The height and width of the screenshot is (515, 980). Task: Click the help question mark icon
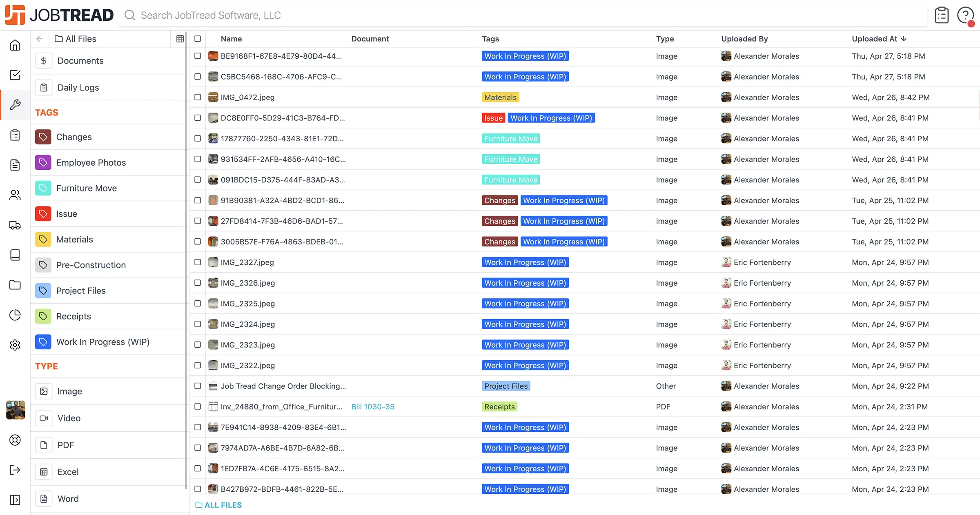[x=965, y=16]
